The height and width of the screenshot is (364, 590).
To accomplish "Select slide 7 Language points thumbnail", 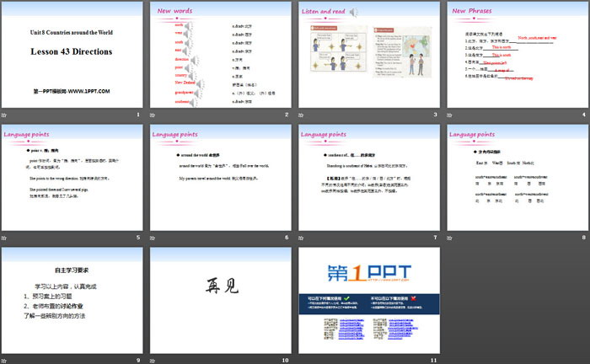I will (x=369, y=178).
